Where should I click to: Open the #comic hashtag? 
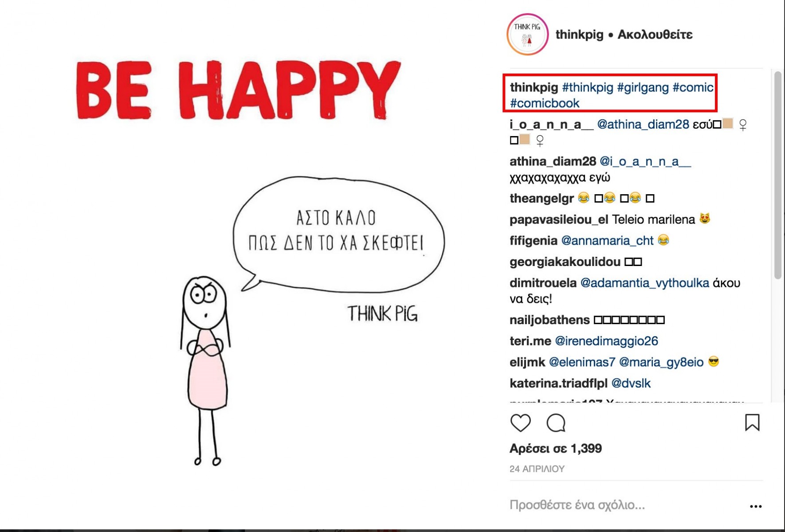pyautogui.click(x=693, y=87)
